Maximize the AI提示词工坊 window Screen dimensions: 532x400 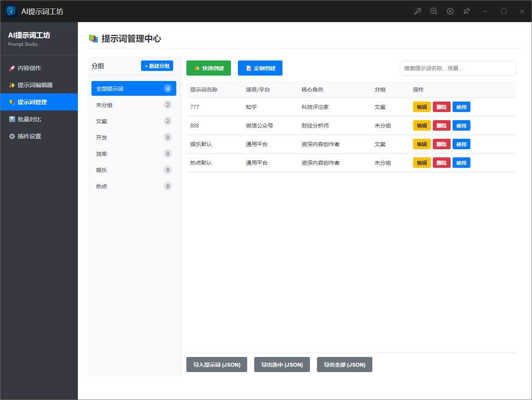504,11
